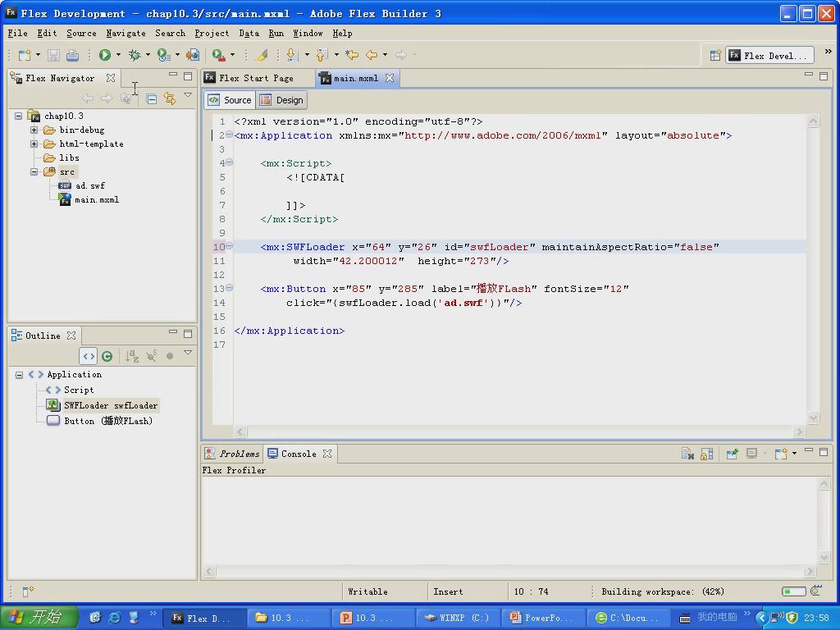Click the Previous Annotation up-arrow icon
This screenshot has width=840, height=630.
(x=322, y=55)
